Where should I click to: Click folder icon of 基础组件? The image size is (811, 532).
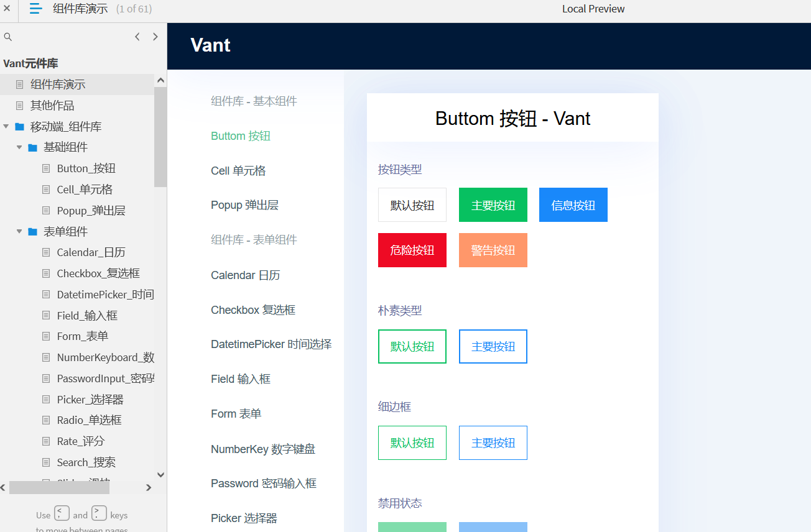tap(33, 147)
